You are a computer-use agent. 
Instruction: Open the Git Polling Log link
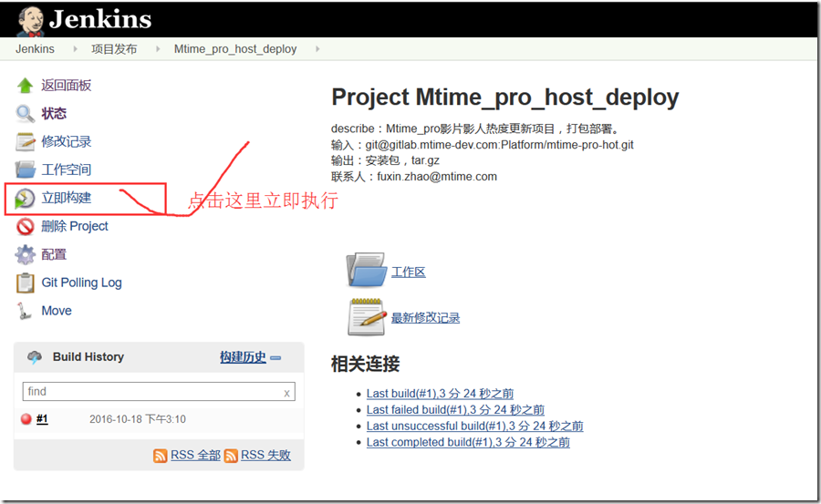coord(82,283)
